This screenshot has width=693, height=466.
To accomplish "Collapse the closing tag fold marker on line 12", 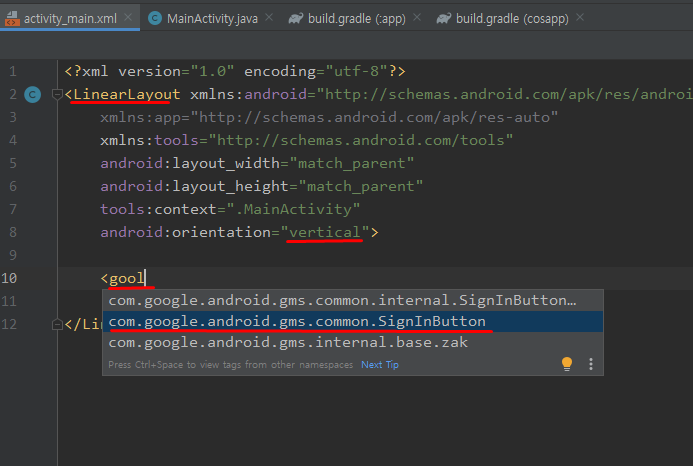I will (57, 325).
